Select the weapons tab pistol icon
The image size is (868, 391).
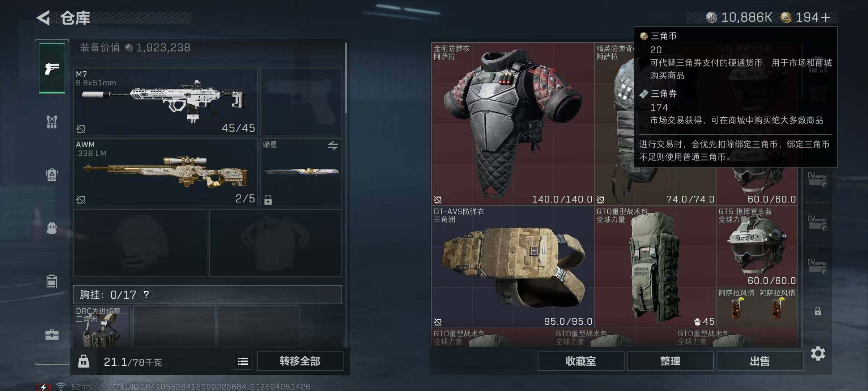coord(52,68)
